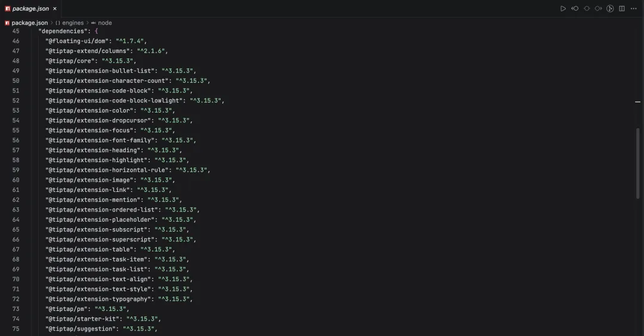Click "@tiptap/extension-heading" entry
The image size is (644, 336).
click(x=94, y=150)
